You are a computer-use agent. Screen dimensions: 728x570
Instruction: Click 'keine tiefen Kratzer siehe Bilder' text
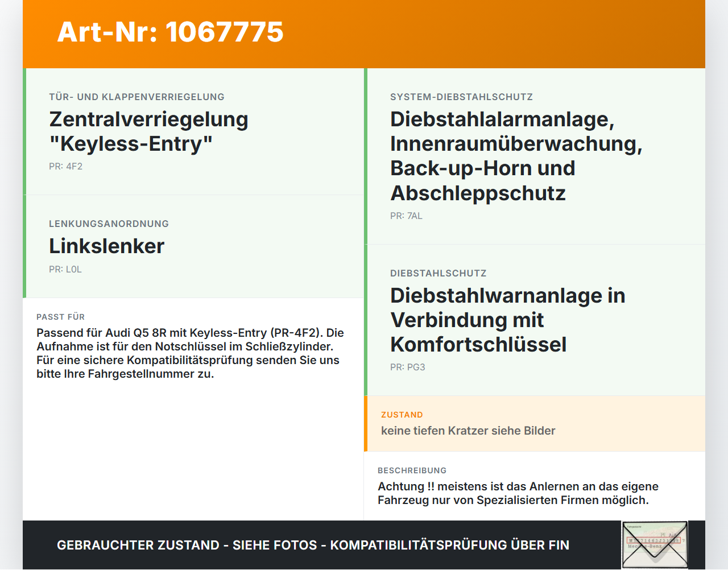(x=468, y=431)
